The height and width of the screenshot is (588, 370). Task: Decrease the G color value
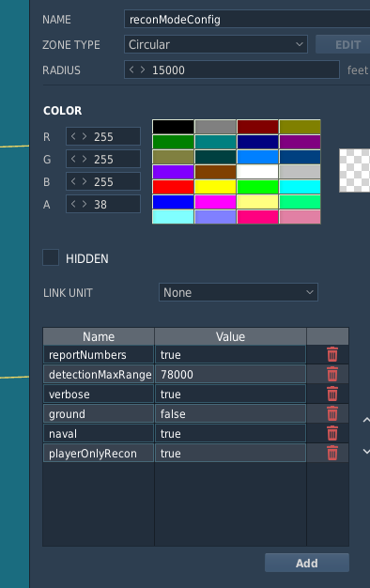point(73,159)
